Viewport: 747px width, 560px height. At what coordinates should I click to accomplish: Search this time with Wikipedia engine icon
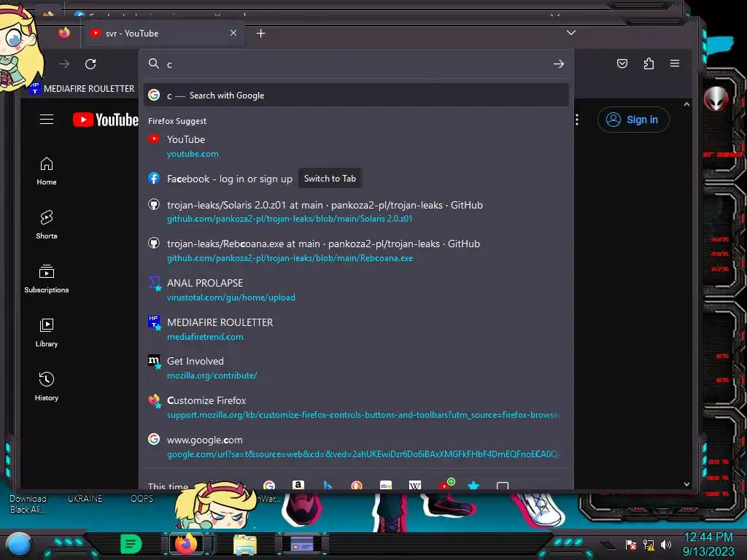415,485
